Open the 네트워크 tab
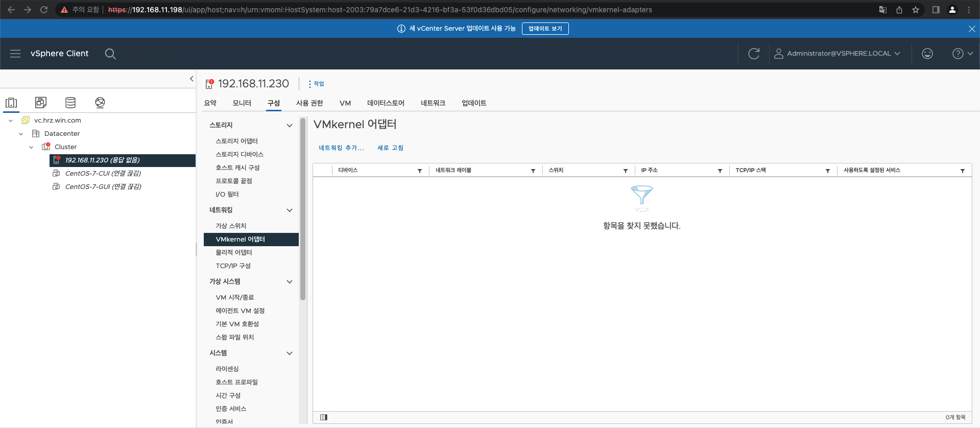Image resolution: width=980 pixels, height=428 pixels. tap(433, 103)
